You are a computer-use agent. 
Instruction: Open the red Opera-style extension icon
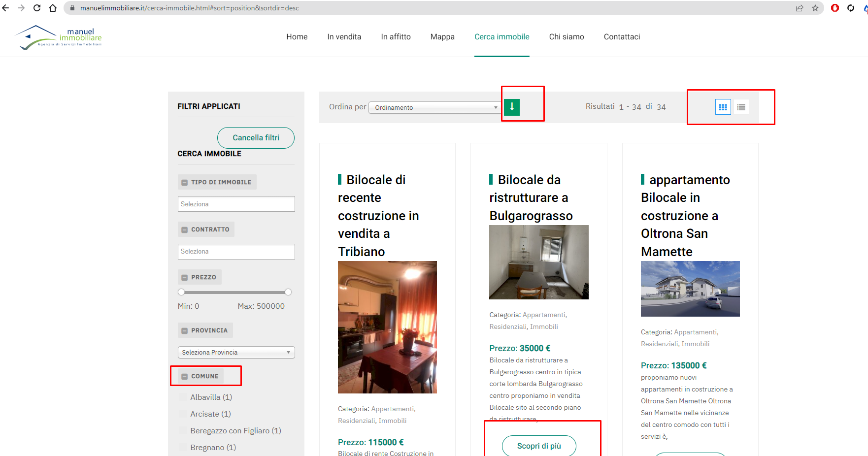tap(835, 8)
